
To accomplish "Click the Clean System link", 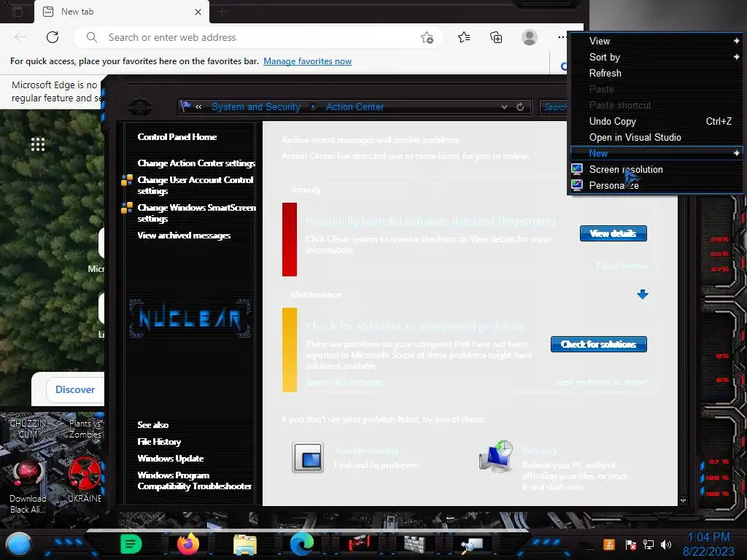I will click(x=622, y=265).
